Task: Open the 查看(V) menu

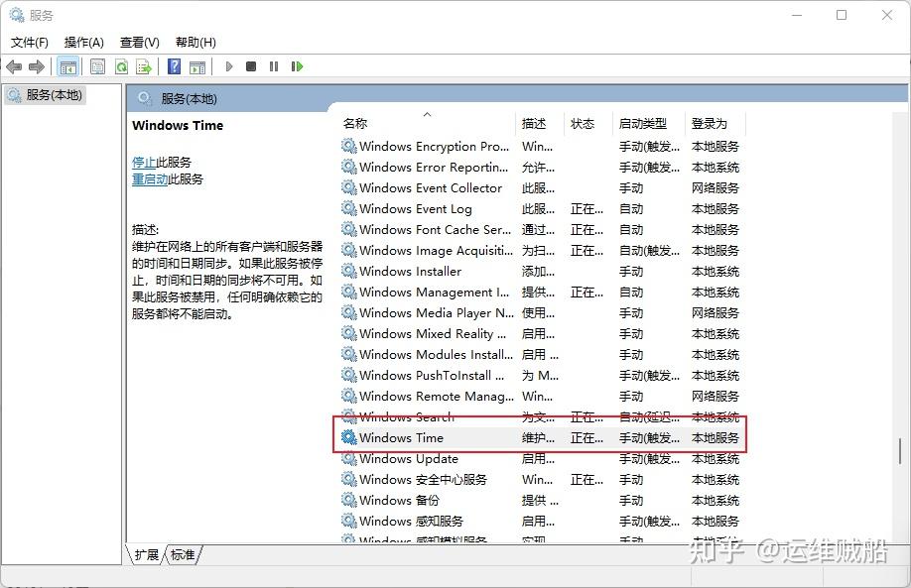Action: [139, 42]
